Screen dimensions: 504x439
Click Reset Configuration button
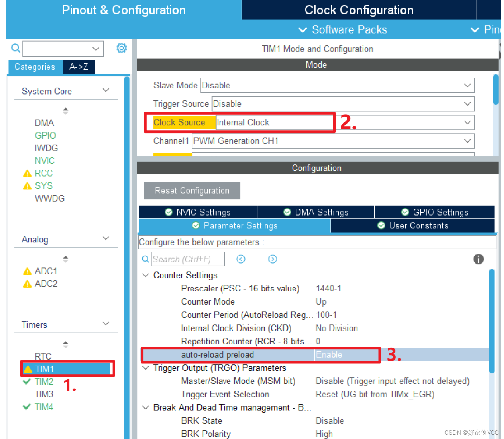(x=192, y=190)
